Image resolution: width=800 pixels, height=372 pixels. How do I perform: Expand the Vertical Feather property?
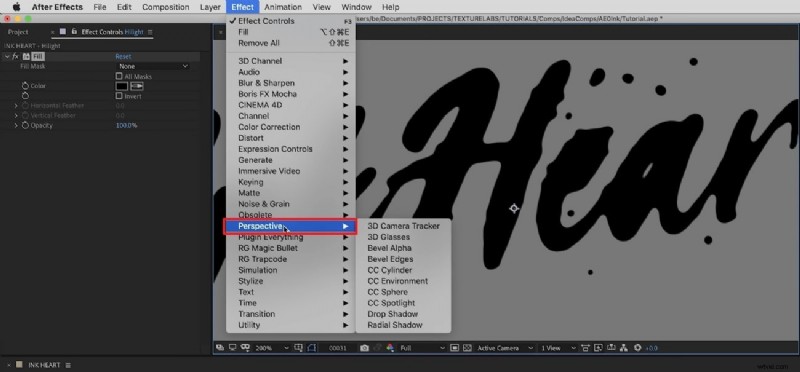point(16,115)
